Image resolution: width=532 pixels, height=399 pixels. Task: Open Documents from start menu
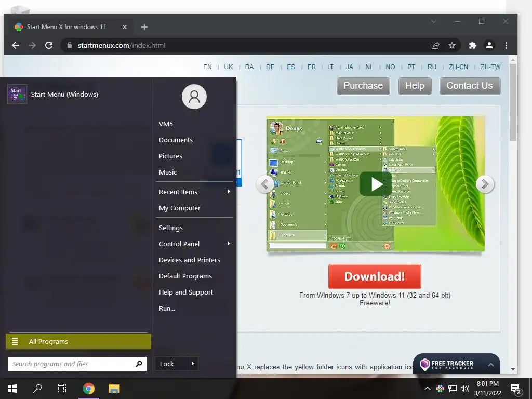(176, 140)
